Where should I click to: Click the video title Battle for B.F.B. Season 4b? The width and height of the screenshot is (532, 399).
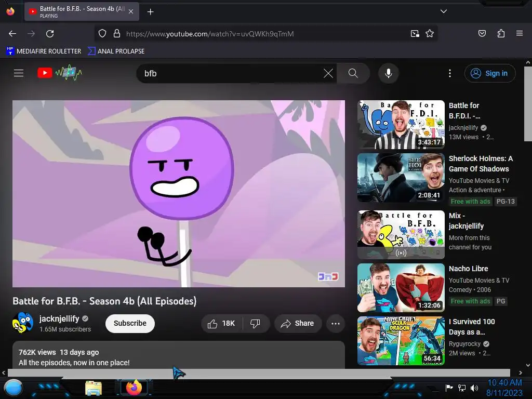point(104,301)
